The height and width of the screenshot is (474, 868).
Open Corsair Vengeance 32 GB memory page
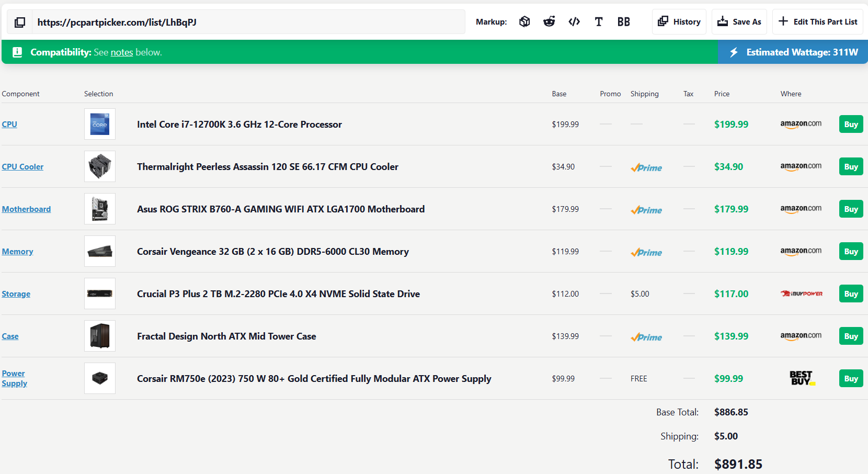272,252
